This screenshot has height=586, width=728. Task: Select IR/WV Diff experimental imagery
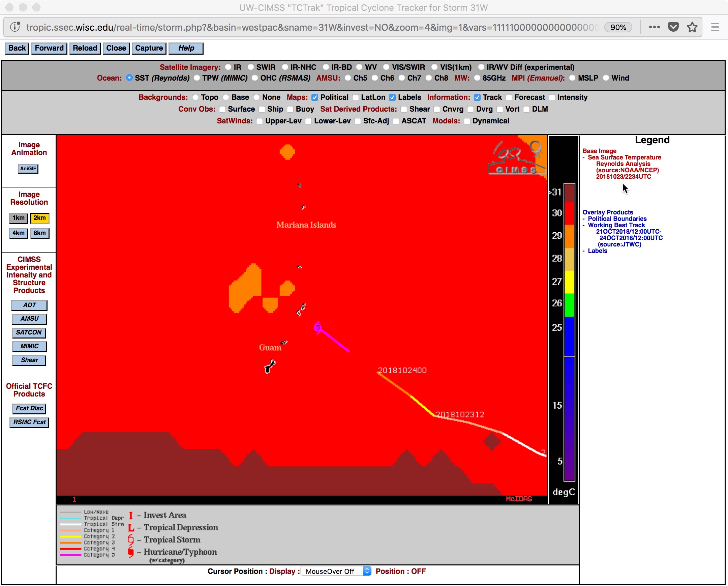tap(481, 67)
